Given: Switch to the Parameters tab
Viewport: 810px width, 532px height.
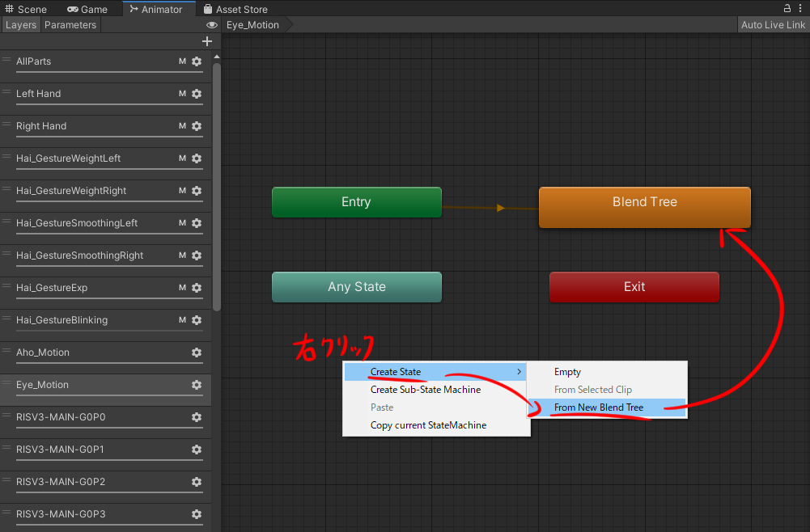Looking at the screenshot, I should tap(70, 25).
